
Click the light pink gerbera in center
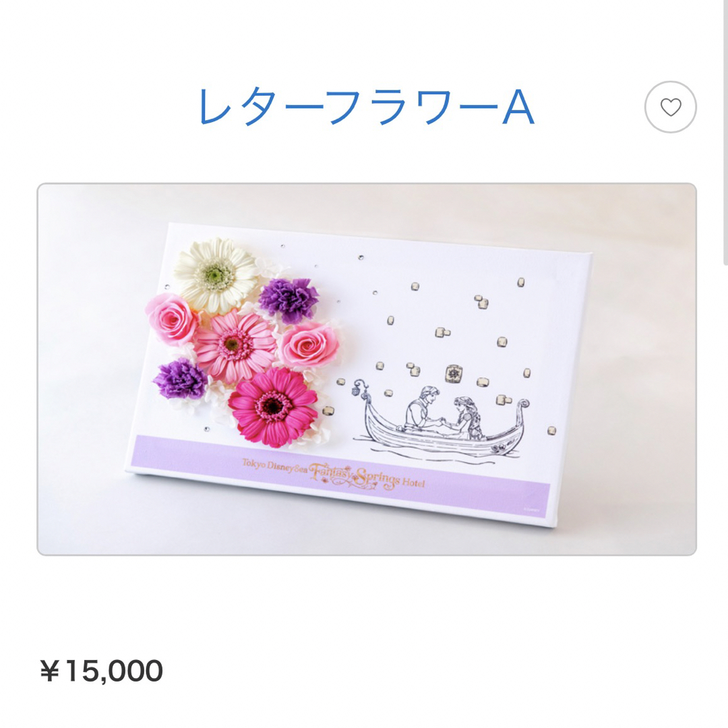[235, 345]
